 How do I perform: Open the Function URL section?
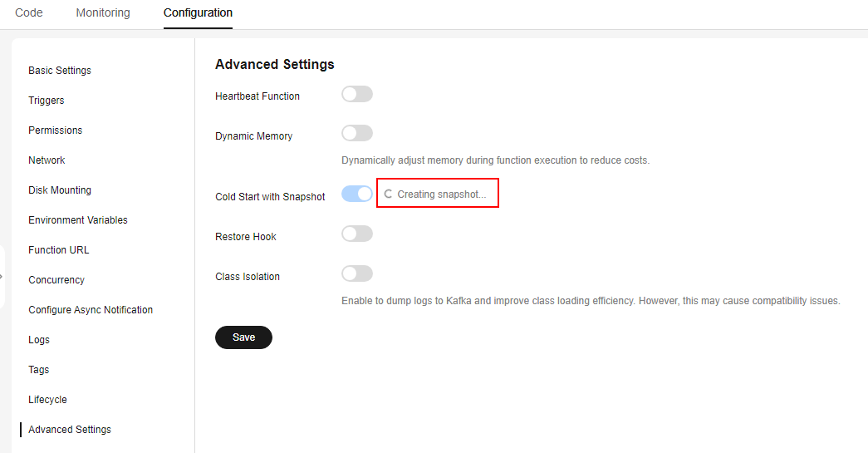(x=59, y=249)
